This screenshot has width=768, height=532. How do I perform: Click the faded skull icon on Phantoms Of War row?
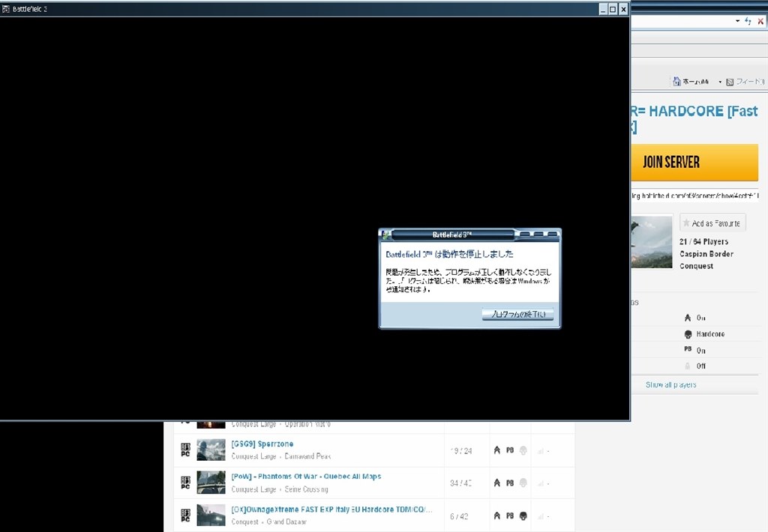click(523, 483)
